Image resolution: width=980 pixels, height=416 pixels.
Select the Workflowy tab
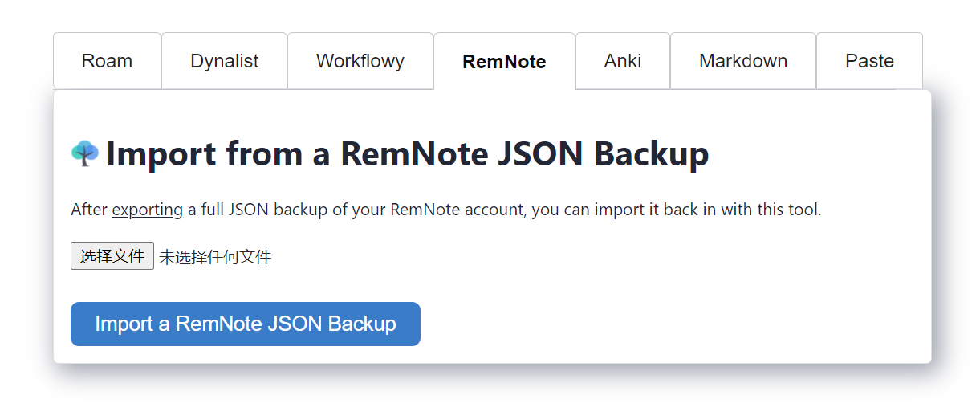pyautogui.click(x=360, y=61)
